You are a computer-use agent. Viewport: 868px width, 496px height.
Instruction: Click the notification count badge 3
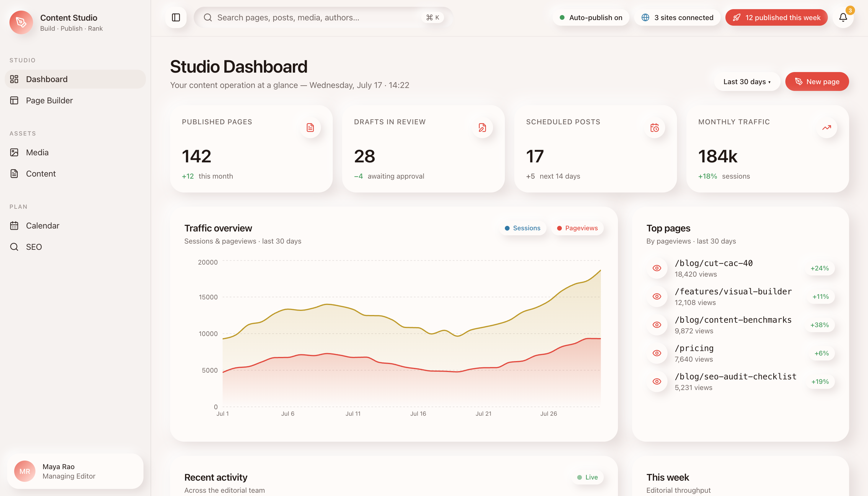click(x=850, y=11)
